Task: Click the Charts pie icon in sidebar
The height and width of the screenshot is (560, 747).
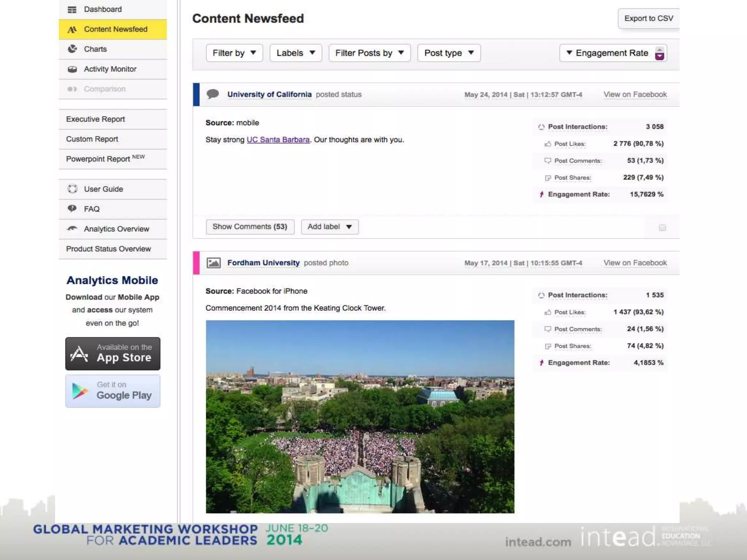Action: 72,49
